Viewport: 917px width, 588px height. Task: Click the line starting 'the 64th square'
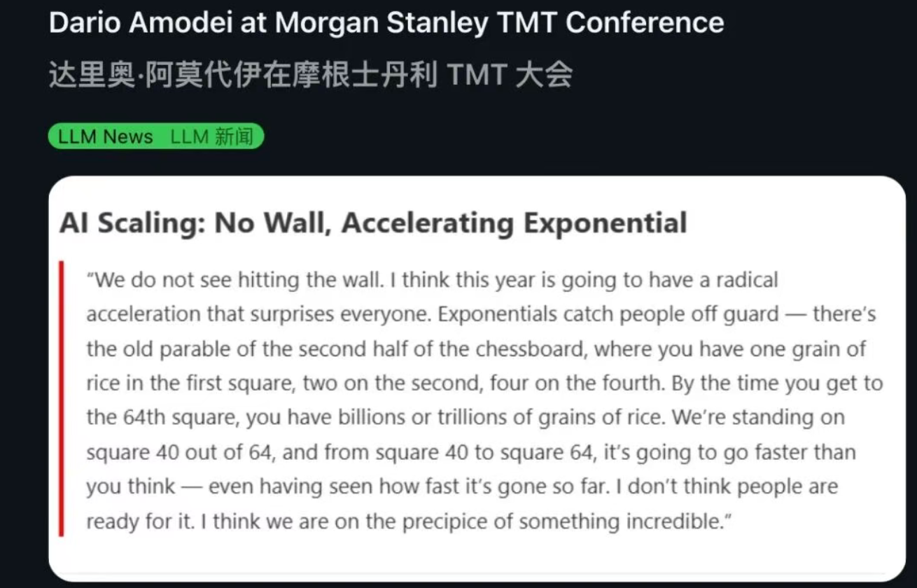coord(465,418)
